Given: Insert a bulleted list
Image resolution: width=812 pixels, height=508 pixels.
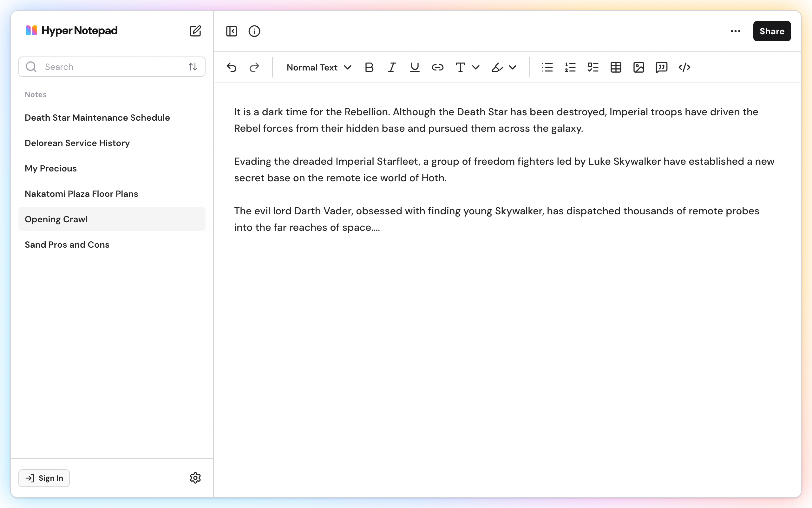Looking at the screenshot, I should coord(547,67).
